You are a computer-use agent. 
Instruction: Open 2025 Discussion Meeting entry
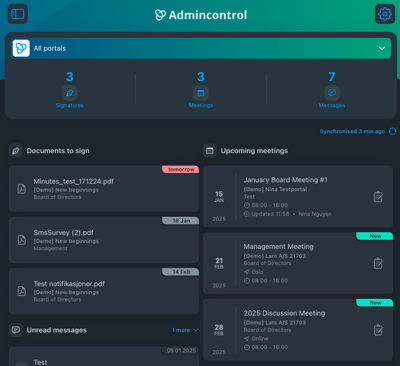pos(298,330)
